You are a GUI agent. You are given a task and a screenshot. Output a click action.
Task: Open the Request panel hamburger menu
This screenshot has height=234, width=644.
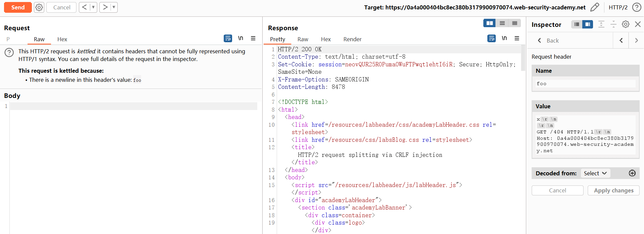[x=253, y=39]
